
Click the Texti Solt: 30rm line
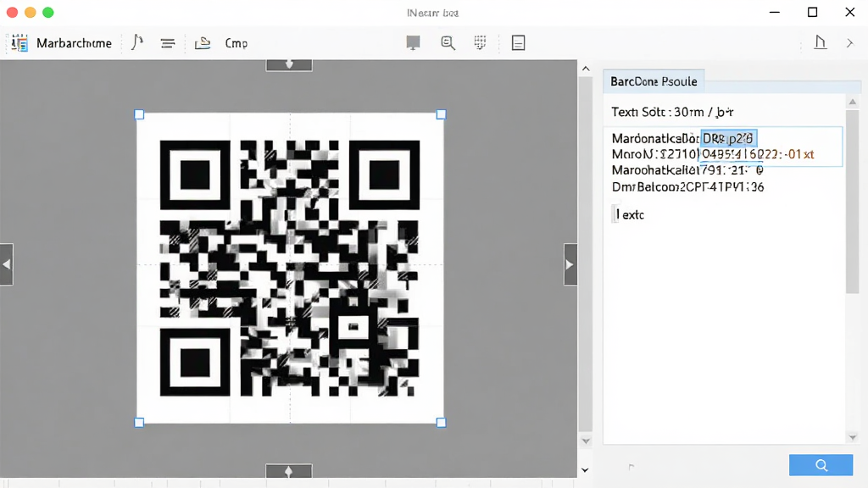(x=672, y=113)
